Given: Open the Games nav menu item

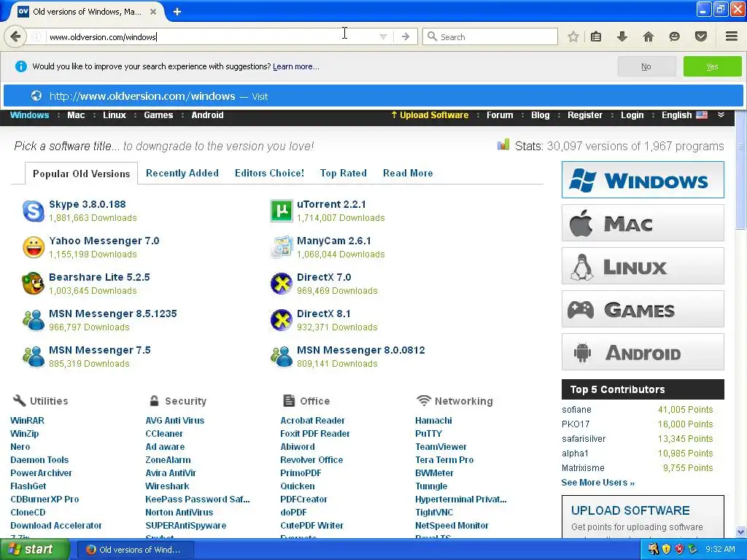Looking at the screenshot, I should pos(158,115).
